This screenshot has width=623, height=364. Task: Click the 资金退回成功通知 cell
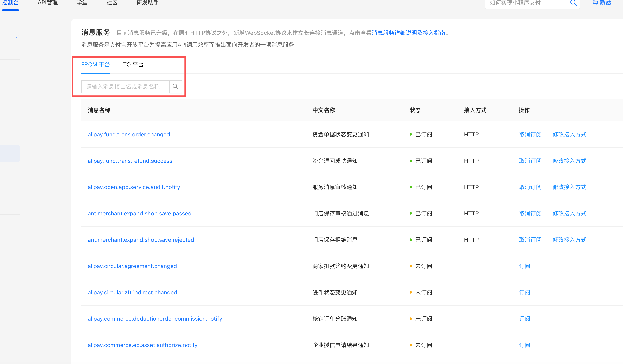(x=335, y=161)
